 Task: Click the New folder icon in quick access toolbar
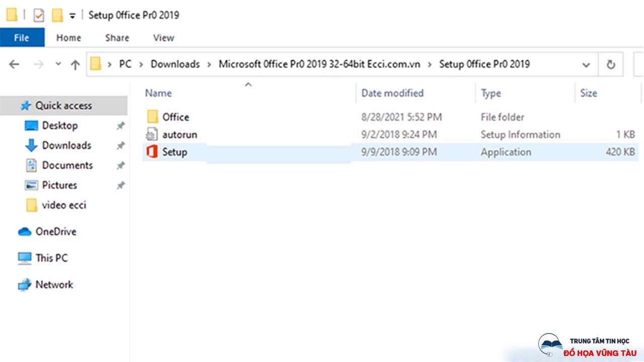click(x=57, y=16)
